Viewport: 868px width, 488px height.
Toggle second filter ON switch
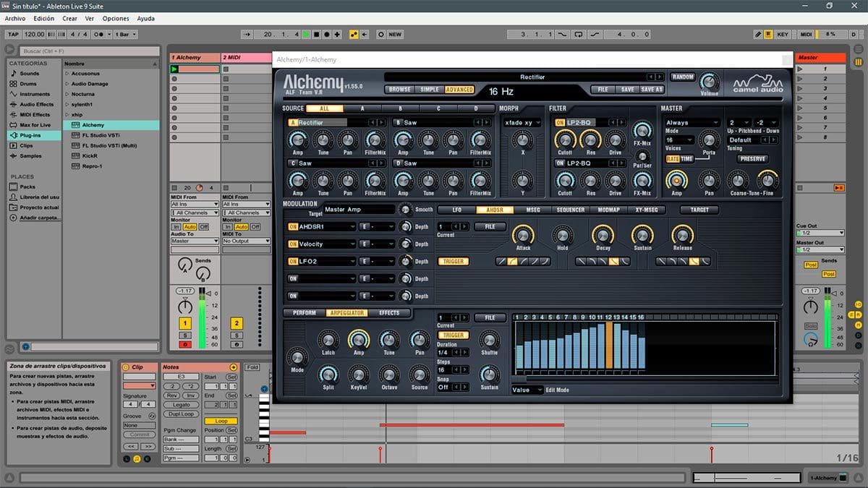[x=560, y=163]
